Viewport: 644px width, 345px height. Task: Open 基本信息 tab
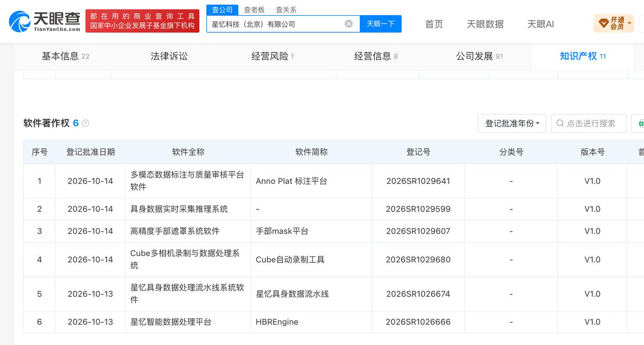pyautogui.click(x=65, y=56)
